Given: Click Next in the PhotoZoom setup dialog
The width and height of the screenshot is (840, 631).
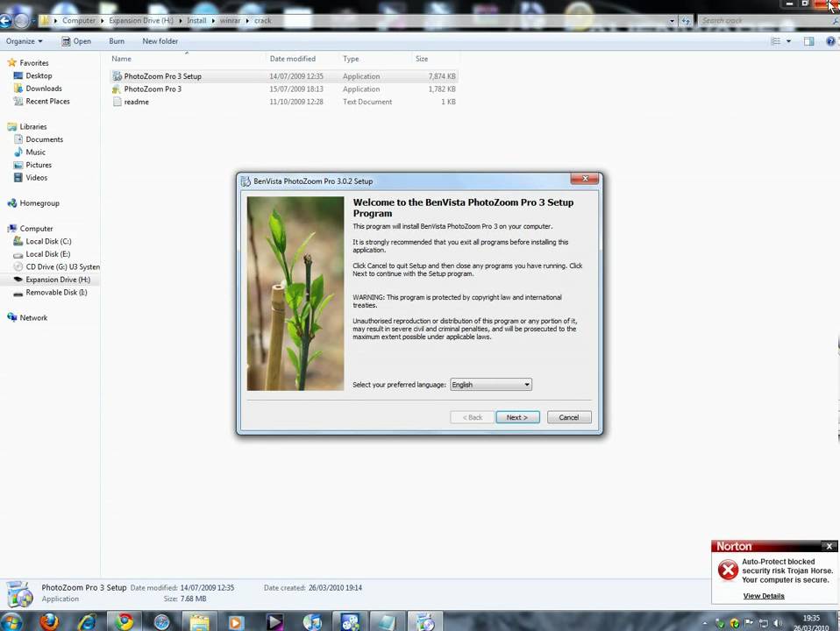Looking at the screenshot, I should point(517,417).
